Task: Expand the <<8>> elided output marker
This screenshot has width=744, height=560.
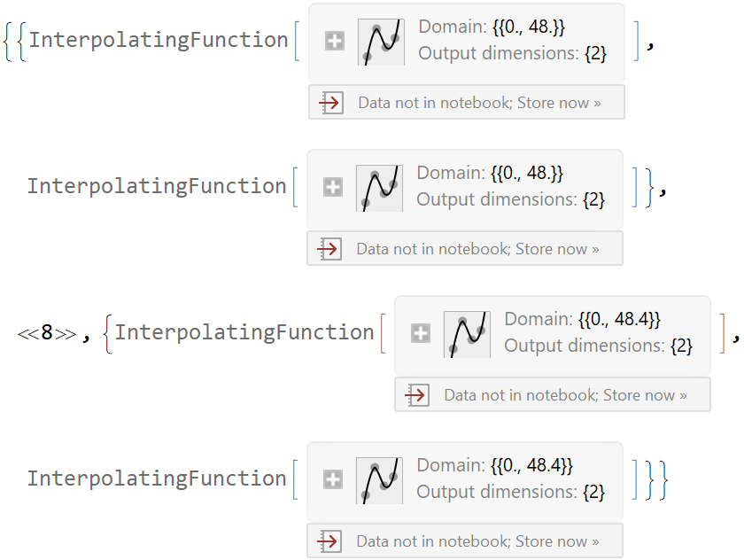Action: coord(47,334)
